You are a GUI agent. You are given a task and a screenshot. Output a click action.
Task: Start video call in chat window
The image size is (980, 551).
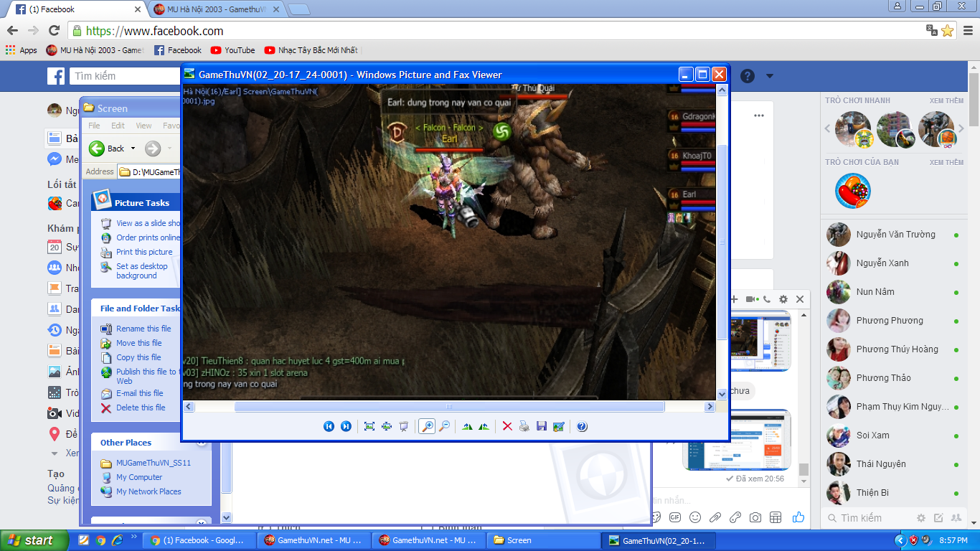(751, 299)
